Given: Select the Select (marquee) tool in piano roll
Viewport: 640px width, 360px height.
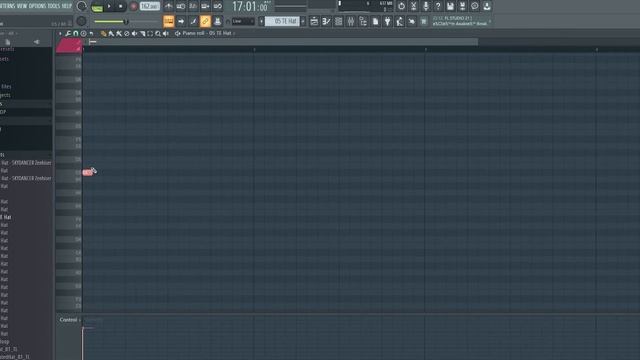Looking at the screenshot, I should pos(150,33).
